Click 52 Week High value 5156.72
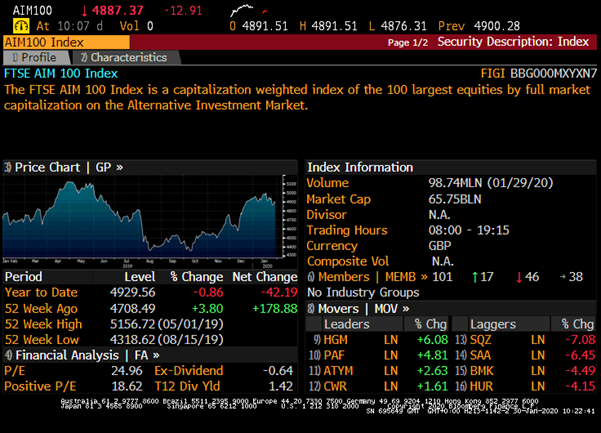The image size is (601, 433). pos(133,324)
